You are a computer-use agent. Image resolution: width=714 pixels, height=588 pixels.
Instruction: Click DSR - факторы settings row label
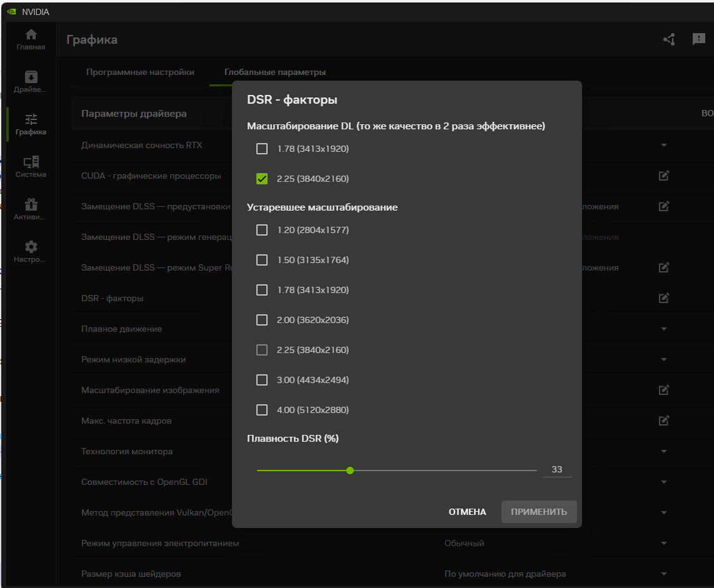pos(113,298)
